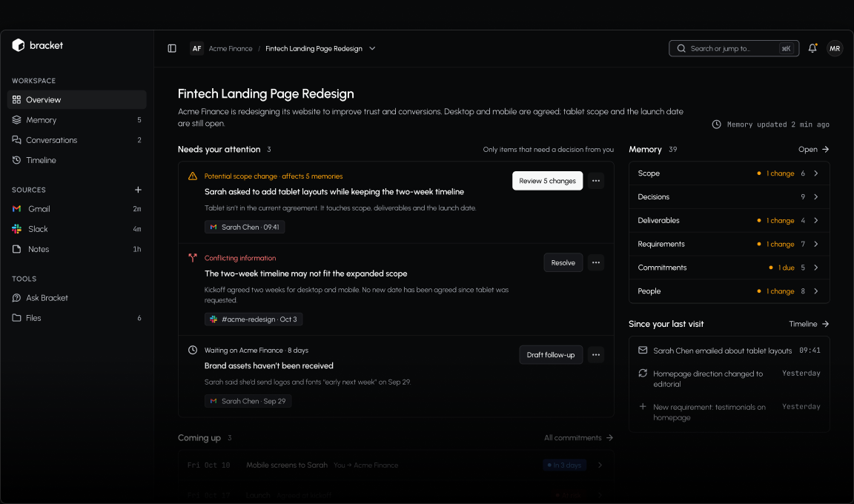Click the Gmail icon in Sources

click(17, 209)
